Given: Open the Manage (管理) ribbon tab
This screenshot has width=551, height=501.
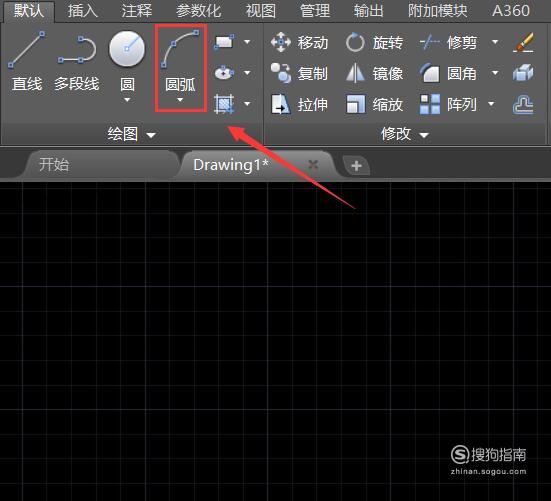Looking at the screenshot, I should 315,11.
